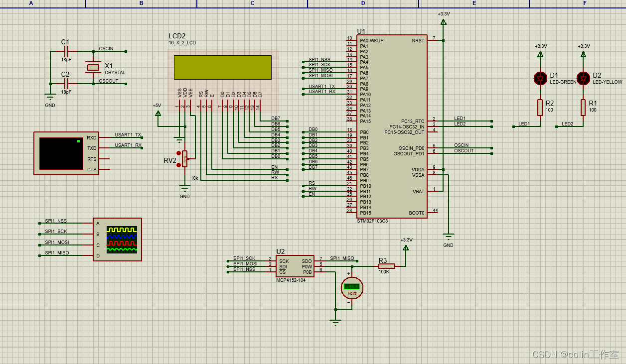This screenshot has height=364, width=626.
Task: Select resistor R2 under D1
Action: point(540,107)
